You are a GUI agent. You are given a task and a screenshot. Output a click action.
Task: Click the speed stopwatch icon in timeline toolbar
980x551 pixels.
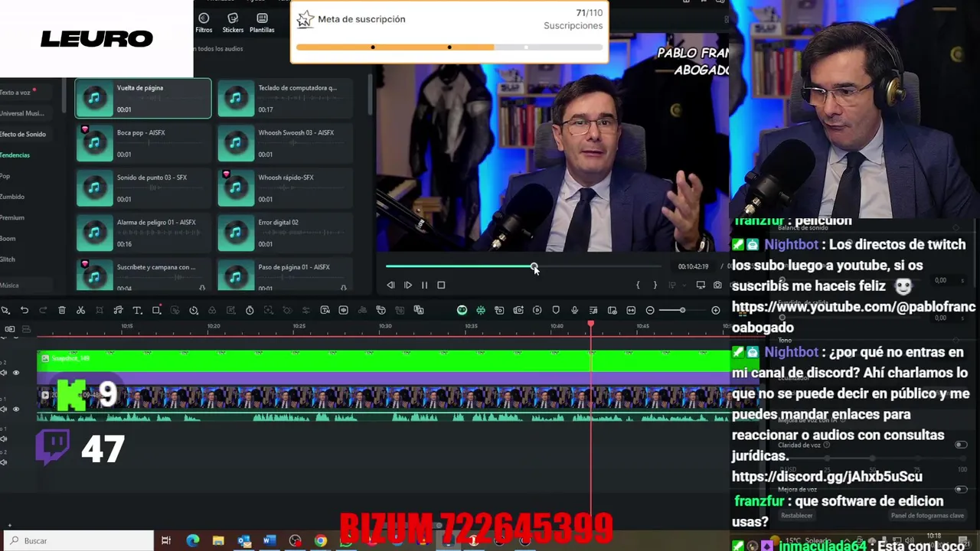tap(250, 310)
